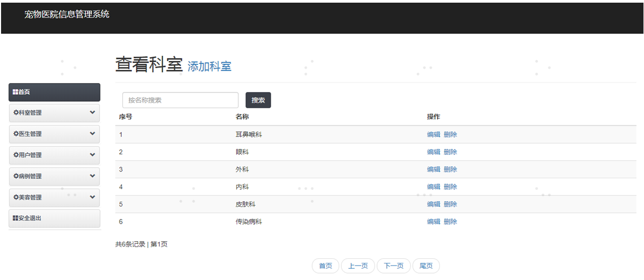
Task: Click the 传染病科 name cell
Action: 249,222
